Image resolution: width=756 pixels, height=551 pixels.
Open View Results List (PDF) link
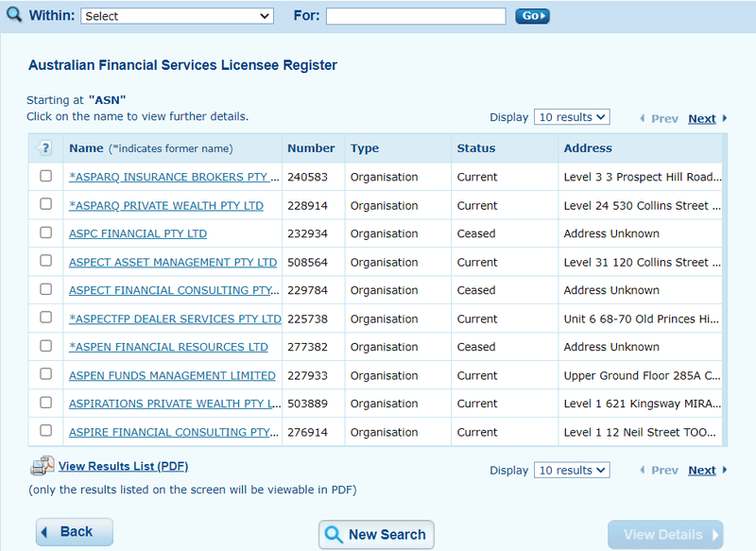123,466
